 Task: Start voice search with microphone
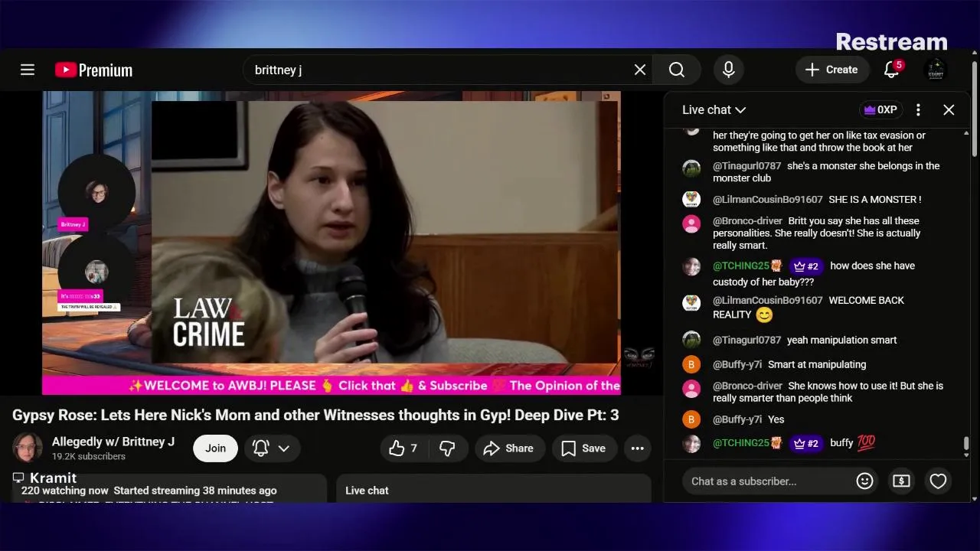[729, 70]
